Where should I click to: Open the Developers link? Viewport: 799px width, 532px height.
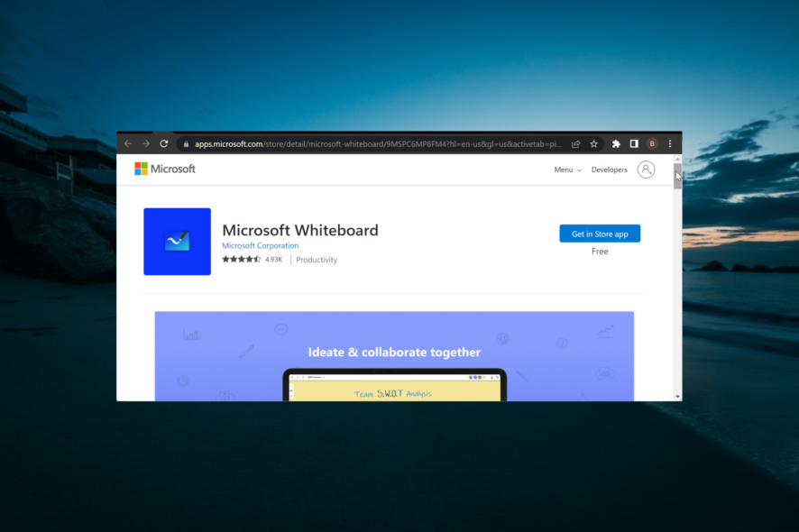coord(609,170)
